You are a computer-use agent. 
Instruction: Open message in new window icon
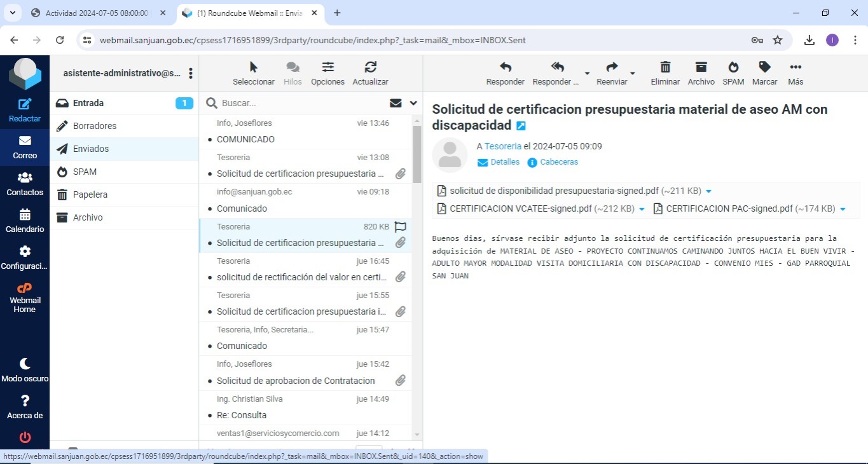tap(521, 126)
